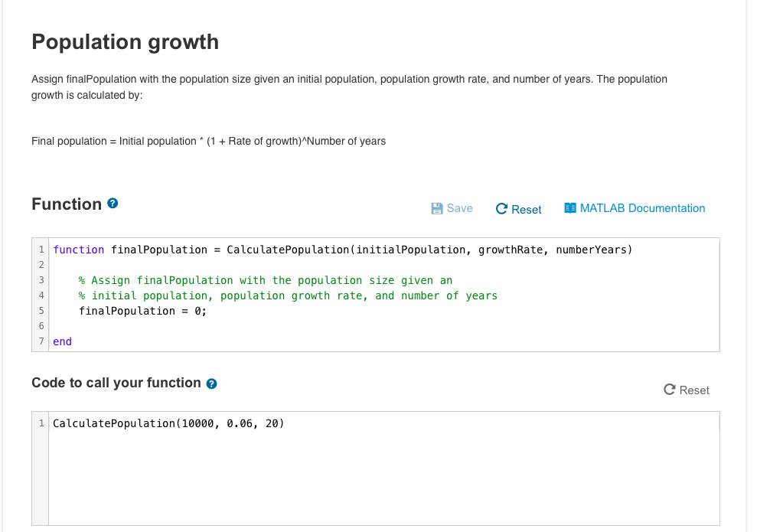The width and height of the screenshot is (770, 532).
Task: Open help icon beside Code to call heading
Action: [212, 383]
